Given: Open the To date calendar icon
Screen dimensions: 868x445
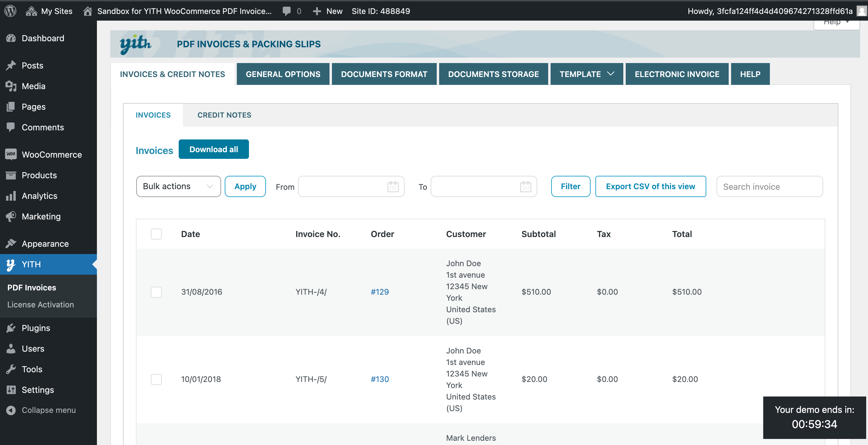Looking at the screenshot, I should [x=526, y=186].
